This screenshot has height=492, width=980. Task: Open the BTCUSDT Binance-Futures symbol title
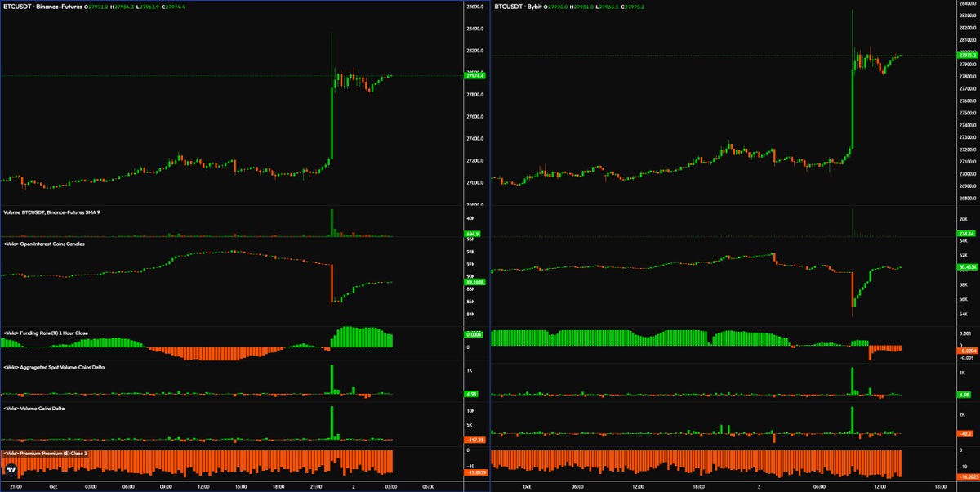(x=45, y=7)
